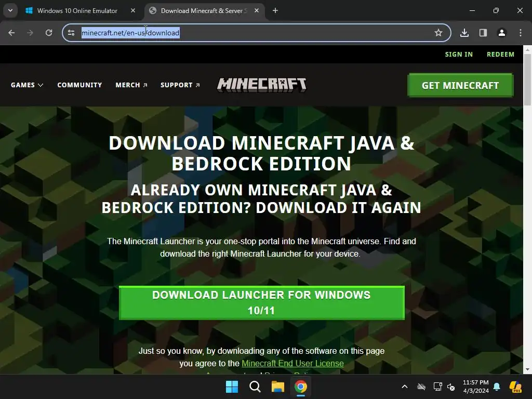The height and width of the screenshot is (399, 532).
Task: Click the page vertical scrollbar thumb
Action: [528, 79]
